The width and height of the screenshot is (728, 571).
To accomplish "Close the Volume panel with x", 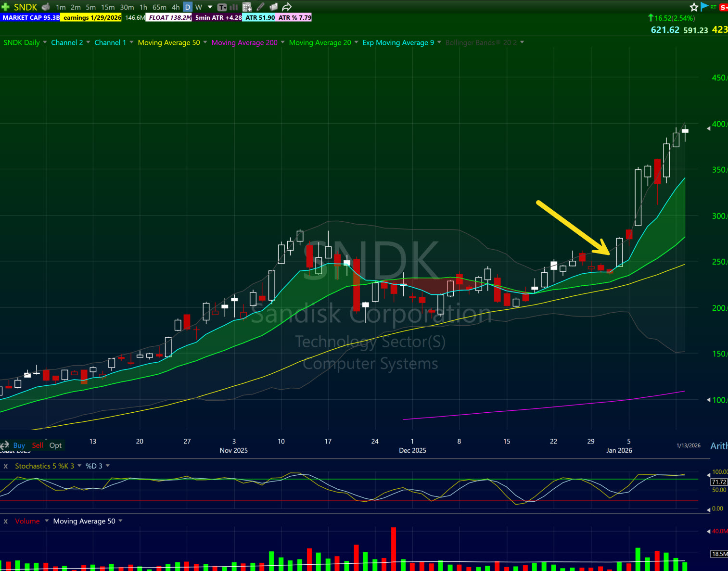I will [x=6, y=521].
